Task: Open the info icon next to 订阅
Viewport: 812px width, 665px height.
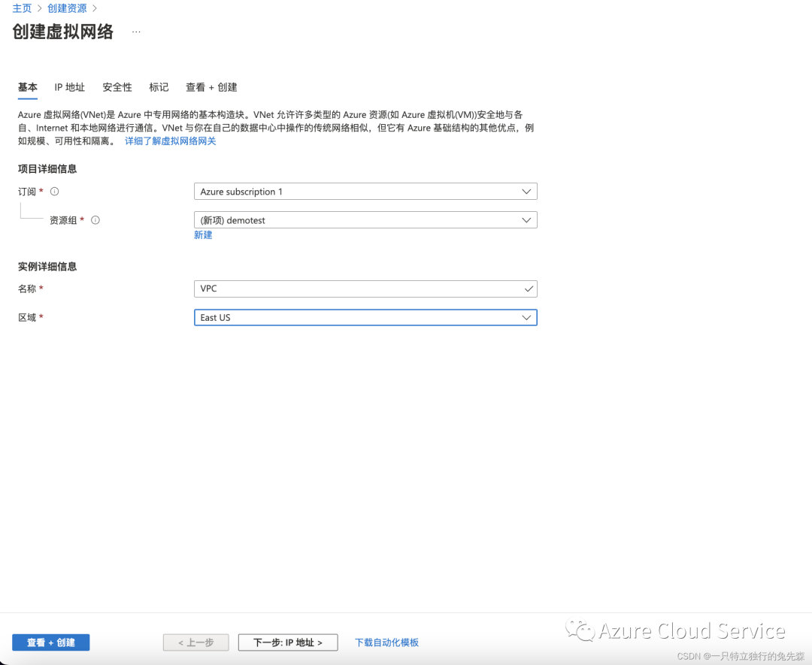Action: (x=54, y=192)
